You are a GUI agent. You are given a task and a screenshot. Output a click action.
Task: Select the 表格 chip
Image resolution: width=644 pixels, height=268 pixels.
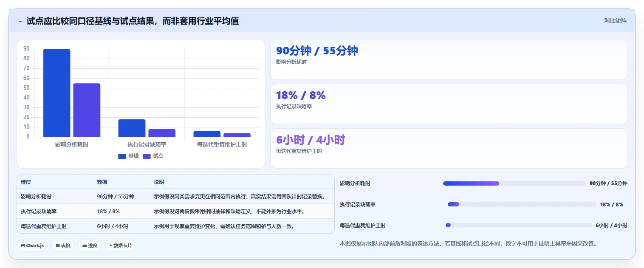(x=63, y=245)
